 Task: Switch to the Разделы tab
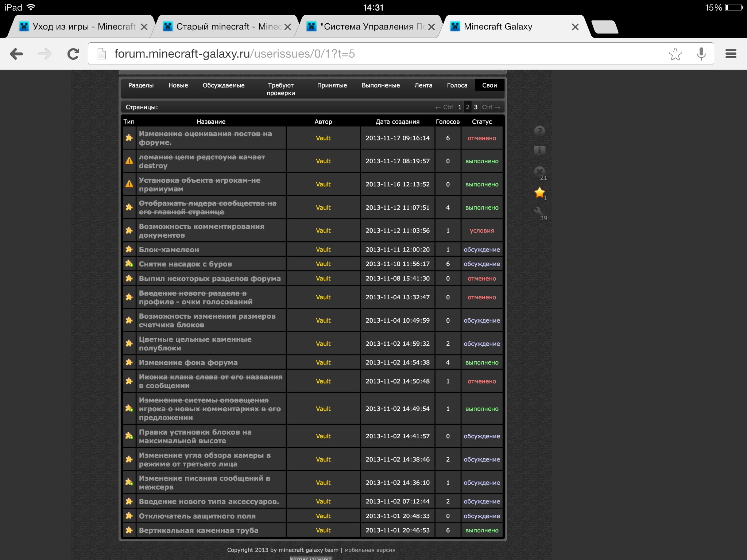[141, 85]
